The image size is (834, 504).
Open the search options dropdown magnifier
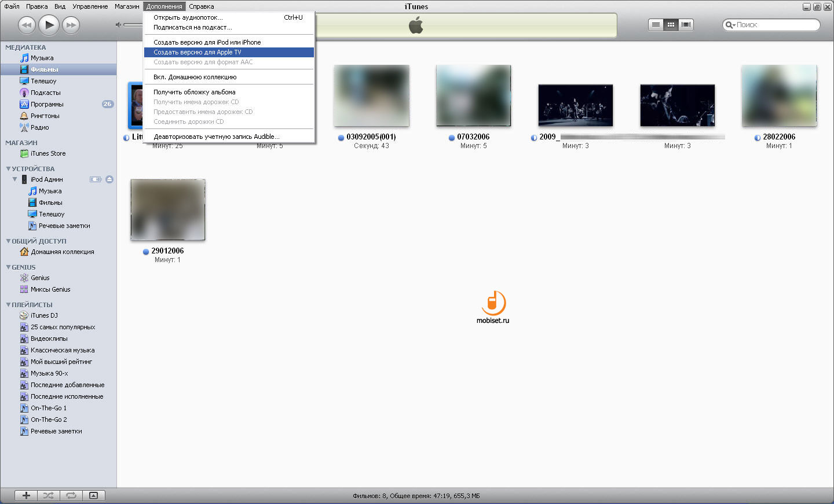coord(730,25)
